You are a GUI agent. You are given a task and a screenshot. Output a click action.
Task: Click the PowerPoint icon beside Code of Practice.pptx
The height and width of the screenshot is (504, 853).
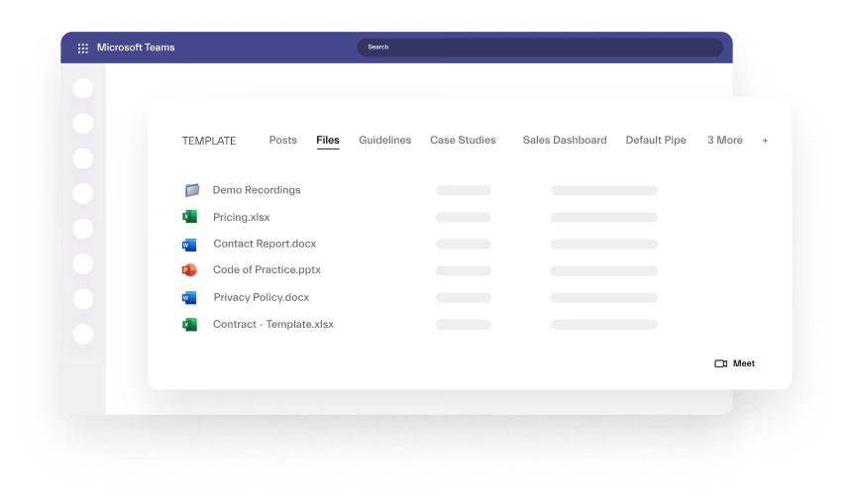point(189,269)
